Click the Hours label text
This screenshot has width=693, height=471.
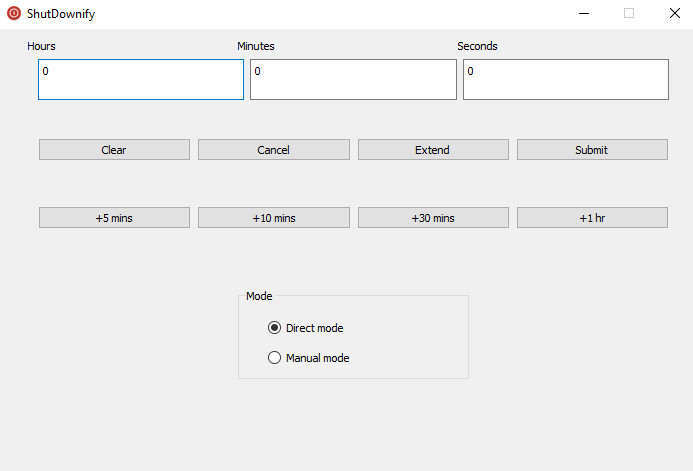click(x=41, y=46)
